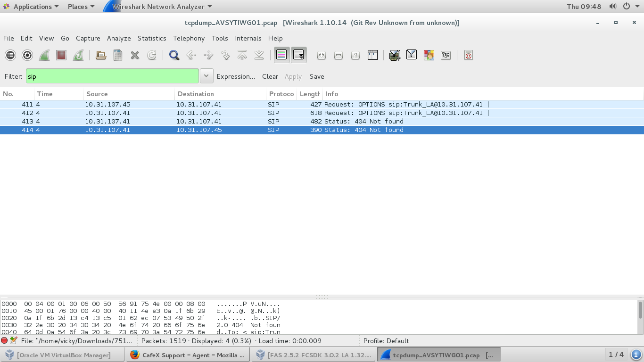
Task: Find a packet with magnifier icon
Action: 174,55
